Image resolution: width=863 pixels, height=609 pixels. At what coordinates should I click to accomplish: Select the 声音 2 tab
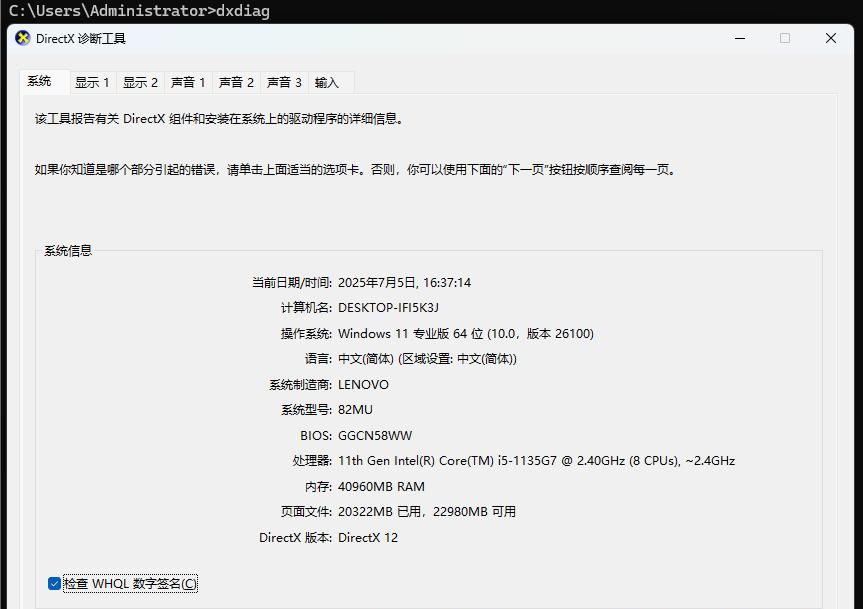(x=236, y=83)
